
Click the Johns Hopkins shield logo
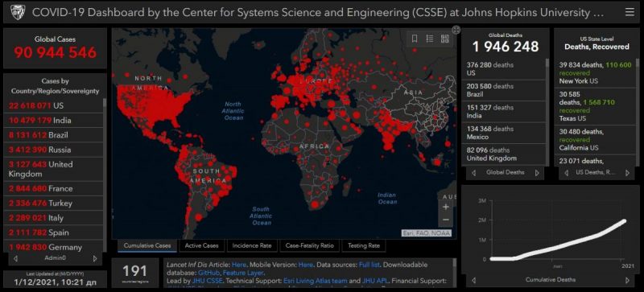click(18, 12)
